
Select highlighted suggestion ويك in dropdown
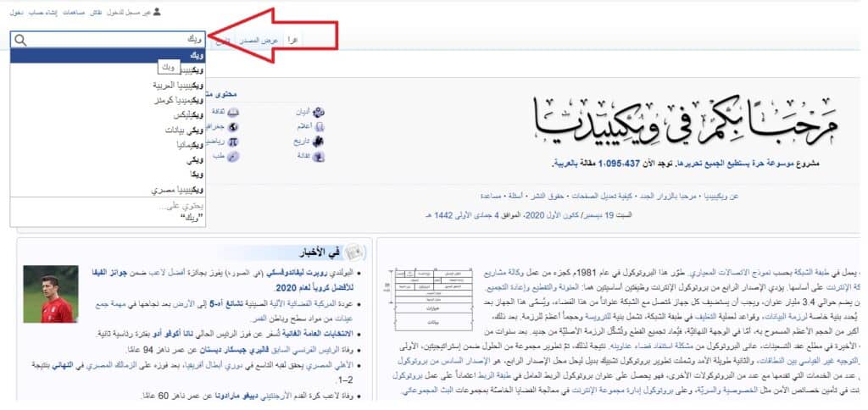(x=108, y=56)
